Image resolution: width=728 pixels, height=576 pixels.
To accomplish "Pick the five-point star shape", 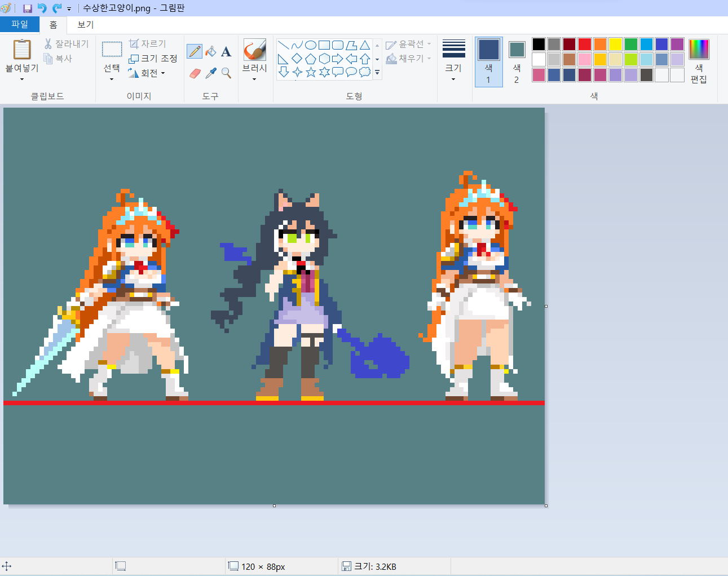I will 311,72.
